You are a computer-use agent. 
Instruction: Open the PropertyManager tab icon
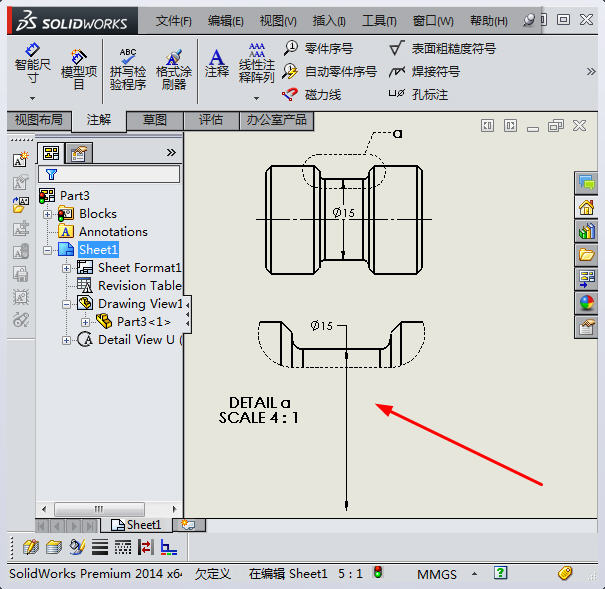click(78, 153)
